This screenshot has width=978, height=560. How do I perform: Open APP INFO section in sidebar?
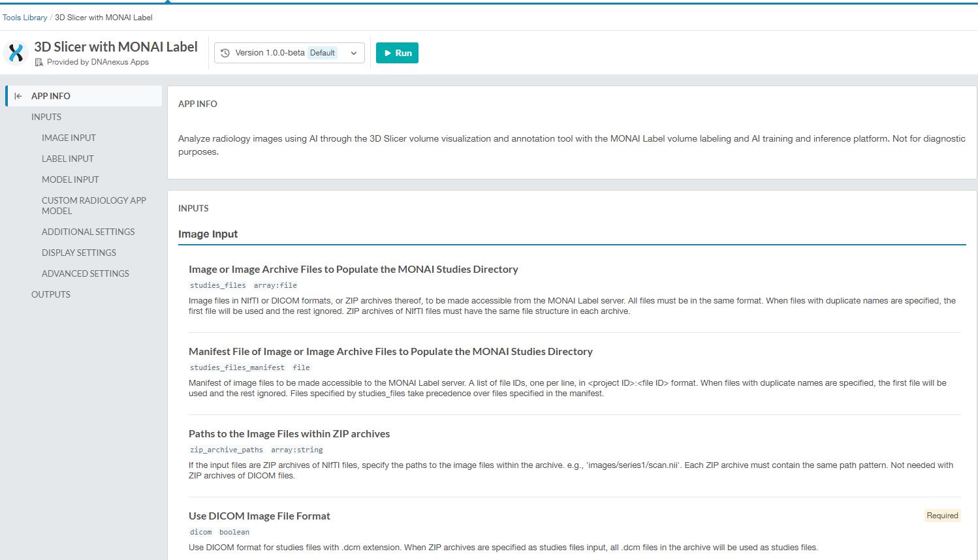(x=51, y=96)
